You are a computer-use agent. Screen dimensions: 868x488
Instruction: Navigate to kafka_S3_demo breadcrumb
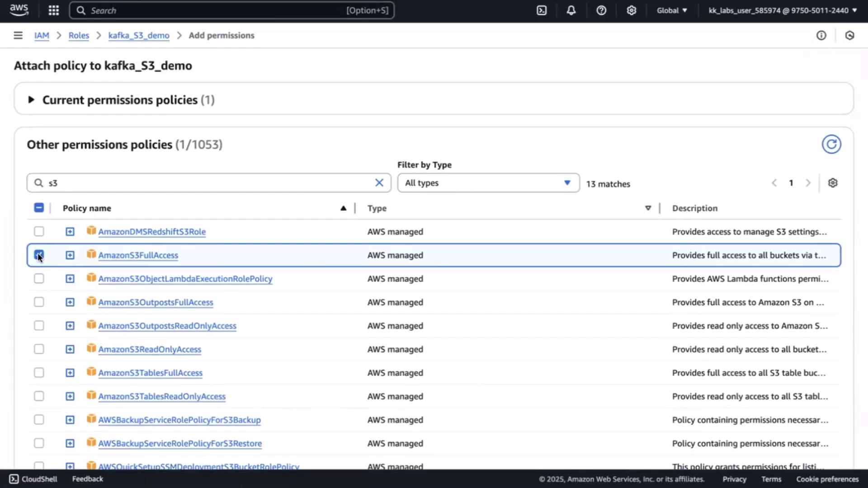pos(139,35)
